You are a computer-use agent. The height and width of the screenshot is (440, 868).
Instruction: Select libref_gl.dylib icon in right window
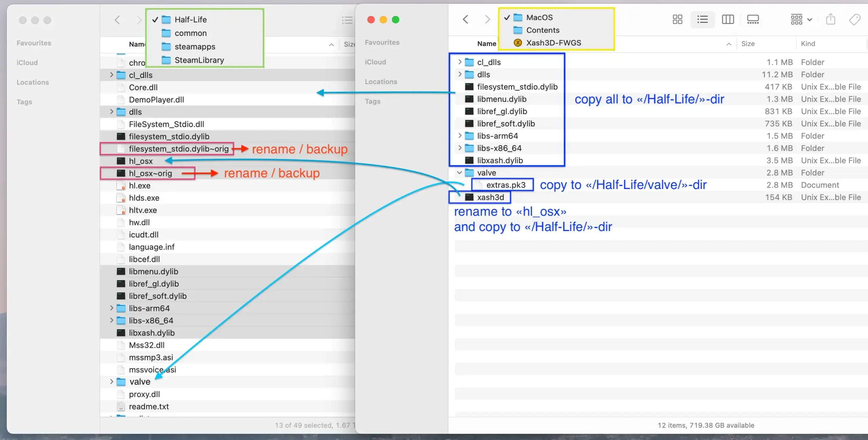coord(469,111)
